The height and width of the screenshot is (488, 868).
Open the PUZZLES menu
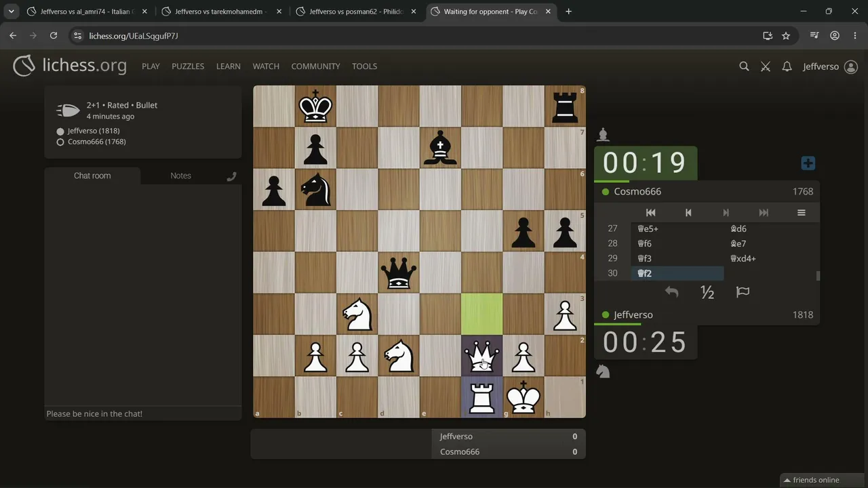[188, 66]
